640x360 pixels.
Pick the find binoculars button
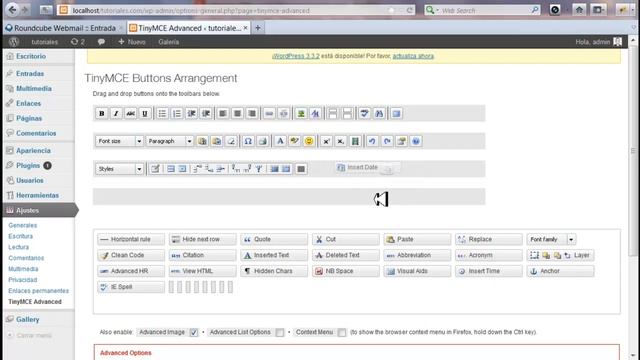coord(379,113)
